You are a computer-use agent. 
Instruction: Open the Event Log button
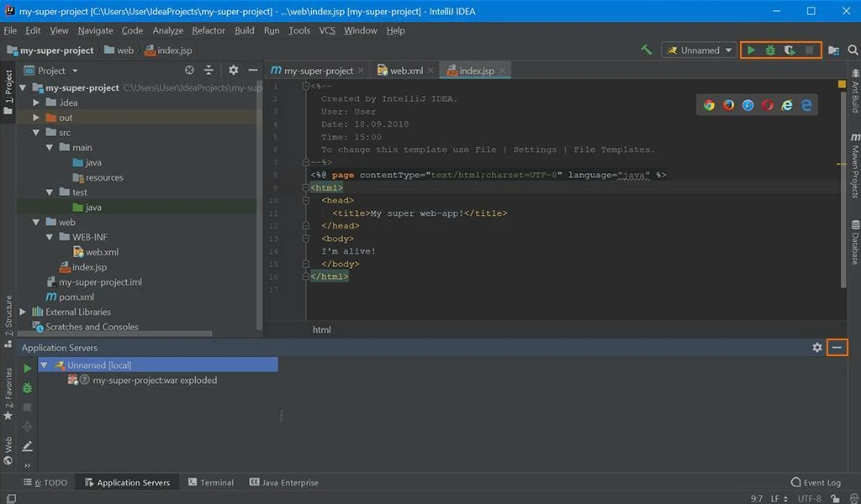pyautogui.click(x=816, y=482)
